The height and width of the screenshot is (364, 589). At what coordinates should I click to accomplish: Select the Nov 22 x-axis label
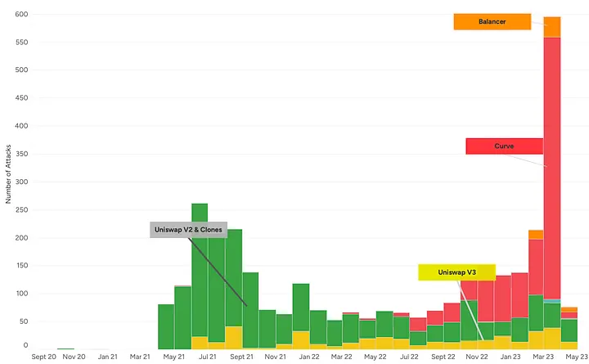(477, 357)
